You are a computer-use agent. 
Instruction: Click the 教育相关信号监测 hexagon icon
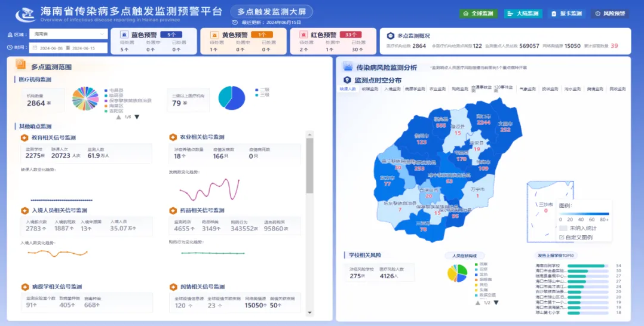[24, 137]
